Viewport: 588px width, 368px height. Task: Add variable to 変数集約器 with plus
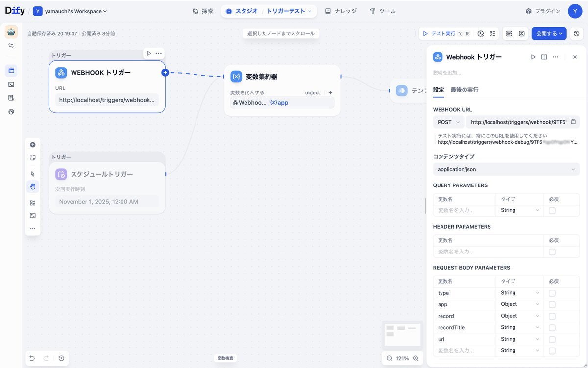pos(330,92)
